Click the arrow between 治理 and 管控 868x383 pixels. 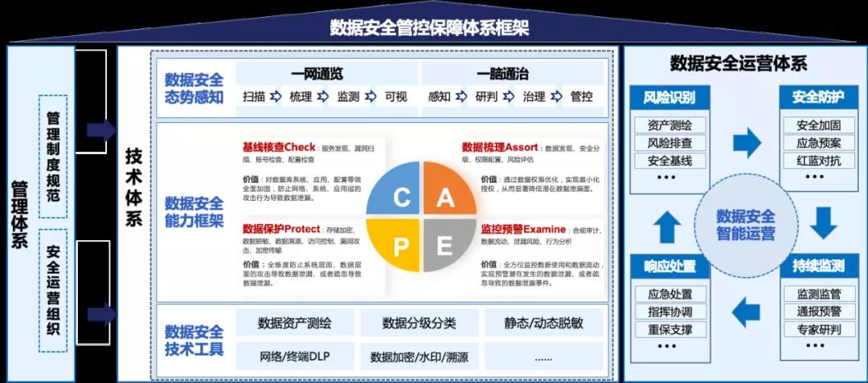click(557, 97)
